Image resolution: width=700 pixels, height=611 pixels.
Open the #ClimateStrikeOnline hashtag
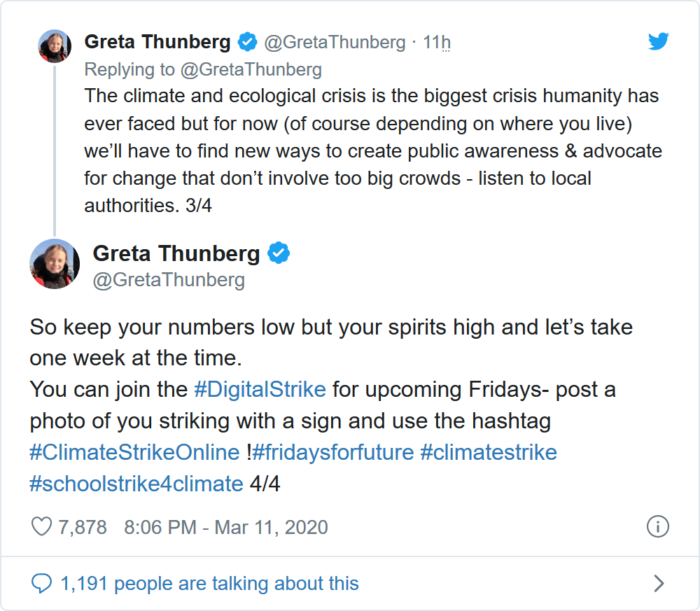pyautogui.click(x=134, y=452)
